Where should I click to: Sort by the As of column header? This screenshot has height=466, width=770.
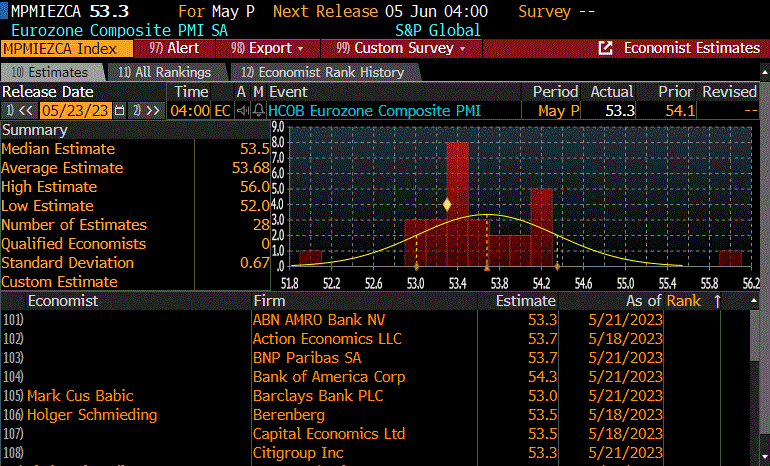click(643, 301)
